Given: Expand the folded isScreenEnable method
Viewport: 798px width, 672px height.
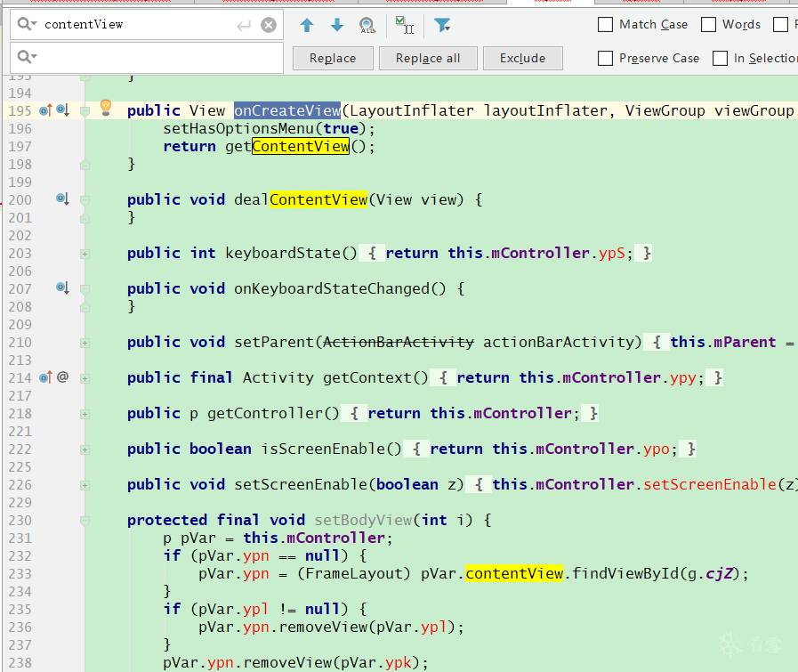Looking at the screenshot, I should (85, 449).
